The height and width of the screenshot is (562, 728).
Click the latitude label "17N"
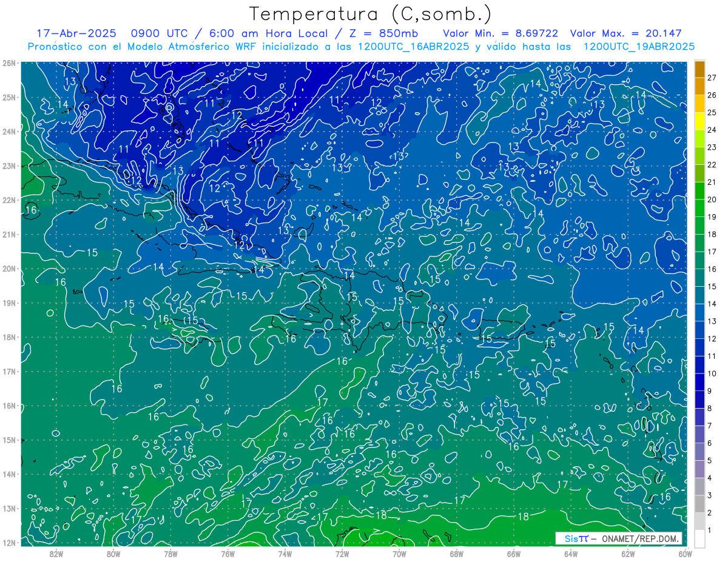(9, 371)
